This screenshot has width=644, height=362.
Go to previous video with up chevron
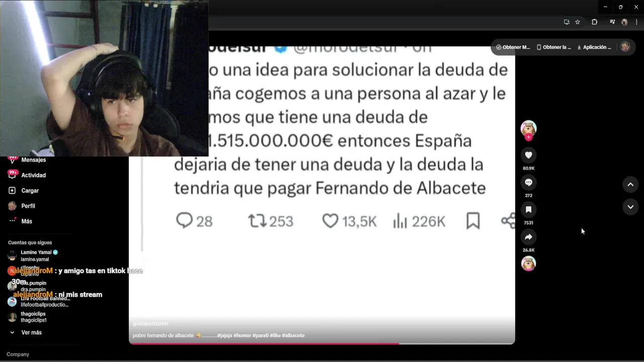[630, 185]
